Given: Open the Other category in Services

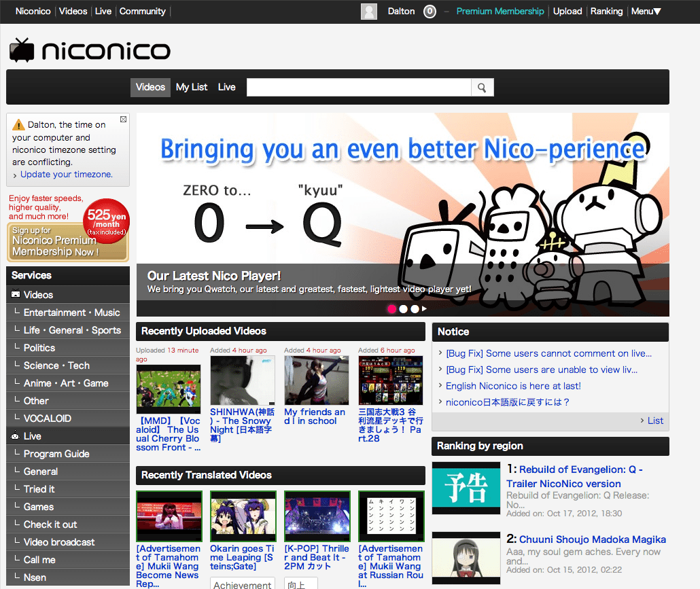Looking at the screenshot, I should pyautogui.click(x=68, y=401).
